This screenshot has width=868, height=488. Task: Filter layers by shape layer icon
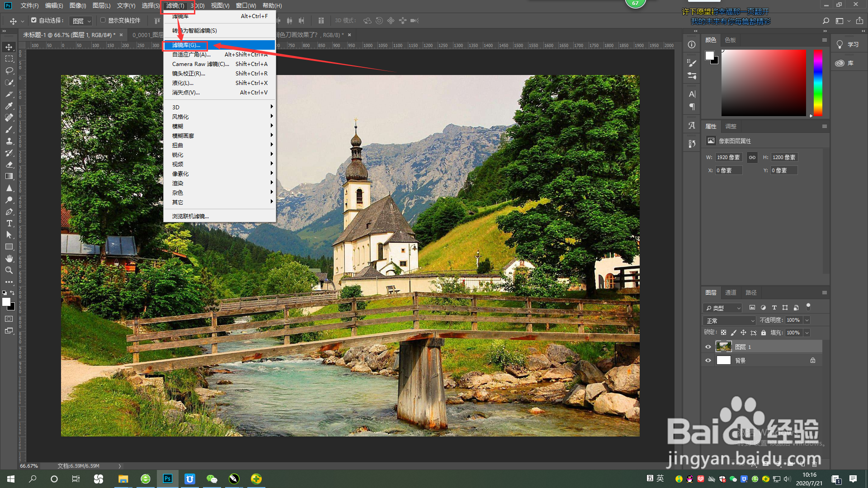pos(785,308)
